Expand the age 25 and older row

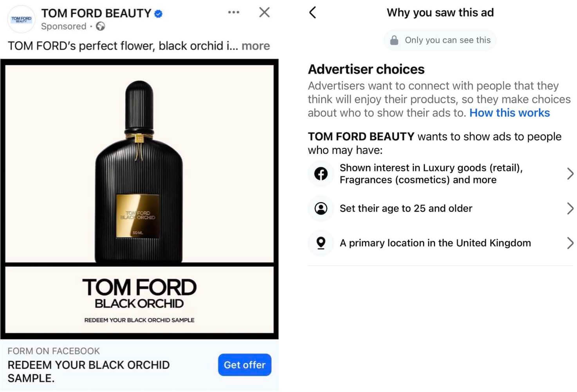click(570, 208)
